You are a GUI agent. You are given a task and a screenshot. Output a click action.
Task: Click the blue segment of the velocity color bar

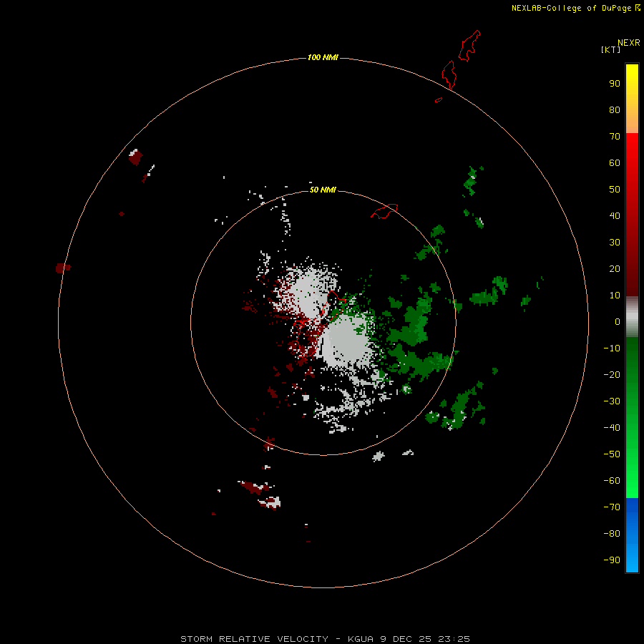click(x=632, y=535)
